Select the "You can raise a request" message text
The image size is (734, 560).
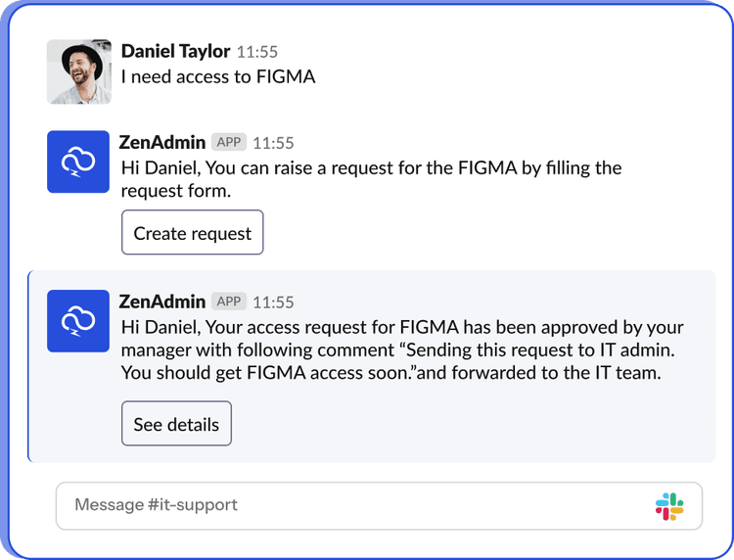coord(372,167)
